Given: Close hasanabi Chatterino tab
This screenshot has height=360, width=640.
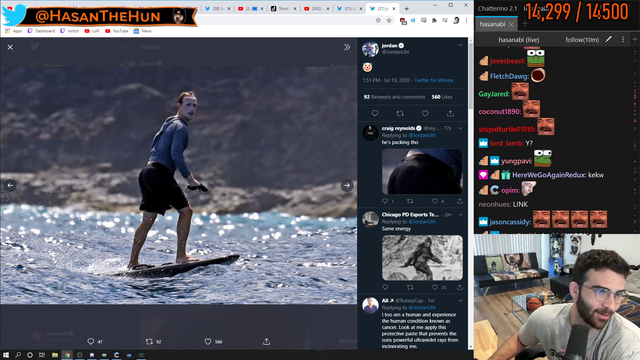Looking at the screenshot, I should tap(511, 24).
